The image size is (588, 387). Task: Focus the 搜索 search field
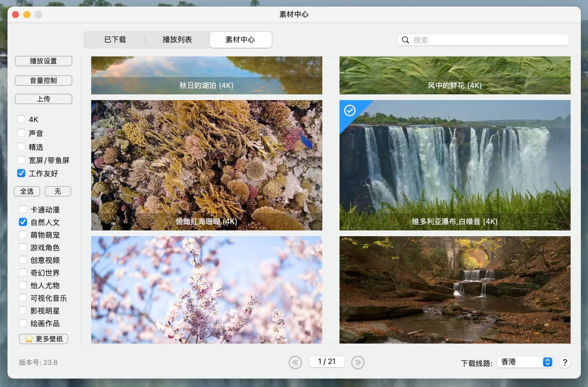tap(489, 40)
